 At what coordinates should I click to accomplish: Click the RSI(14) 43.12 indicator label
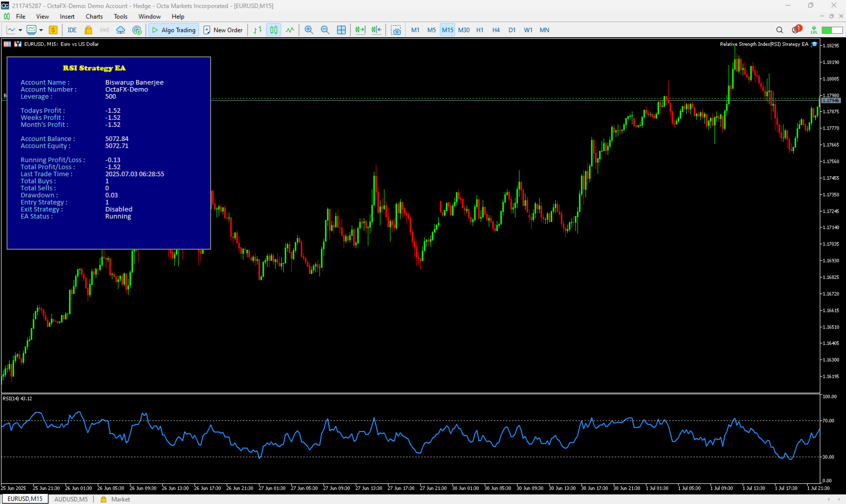[x=17, y=399]
